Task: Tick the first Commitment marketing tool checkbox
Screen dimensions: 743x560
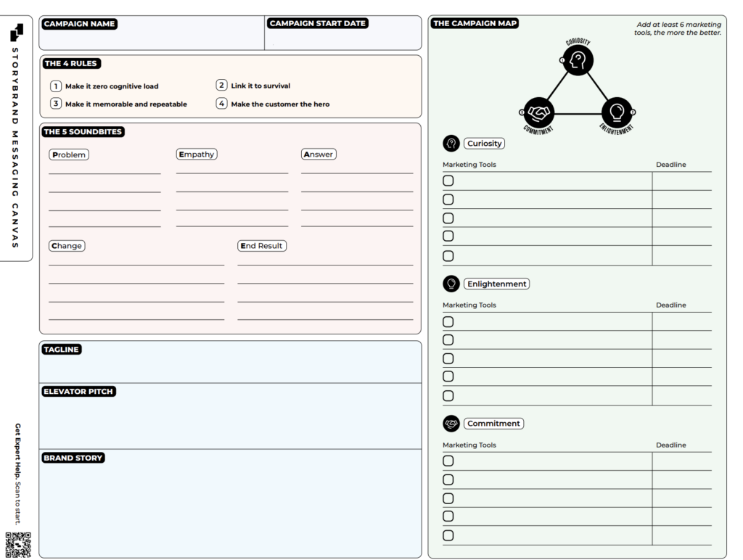Action: click(448, 461)
